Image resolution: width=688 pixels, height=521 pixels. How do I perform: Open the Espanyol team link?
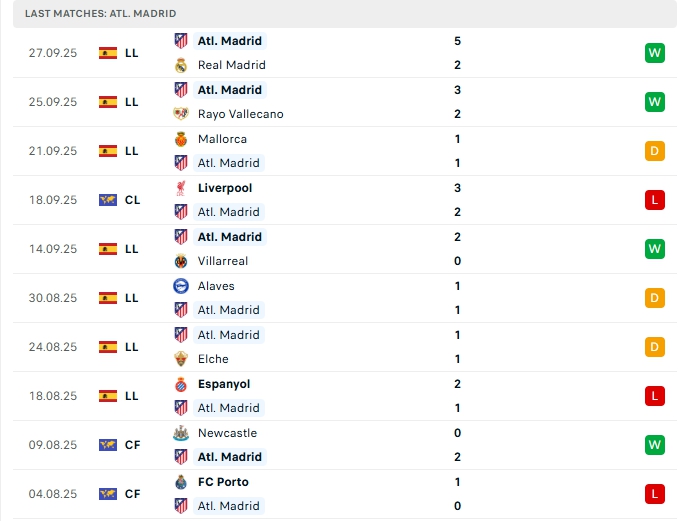[224, 384]
